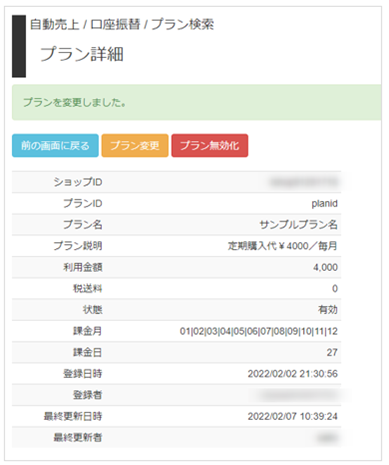This screenshot has width=389, height=465.
Task: Select the 税送料 label
Action: 88,289
